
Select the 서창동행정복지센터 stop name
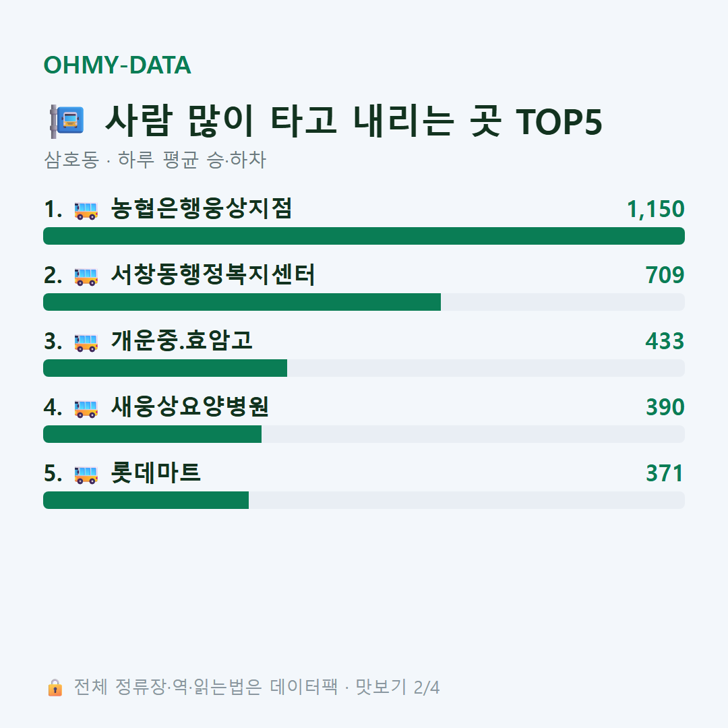click(213, 275)
